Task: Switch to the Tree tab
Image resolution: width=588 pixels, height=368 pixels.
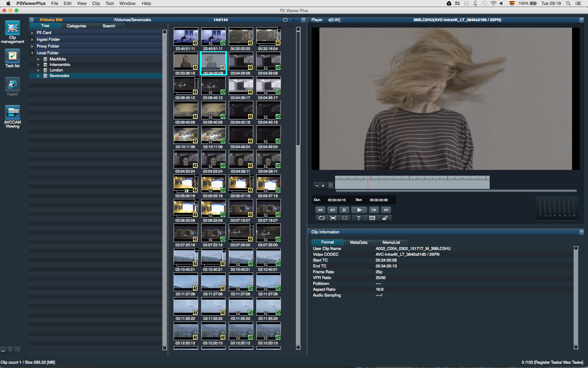Action: click(x=45, y=26)
